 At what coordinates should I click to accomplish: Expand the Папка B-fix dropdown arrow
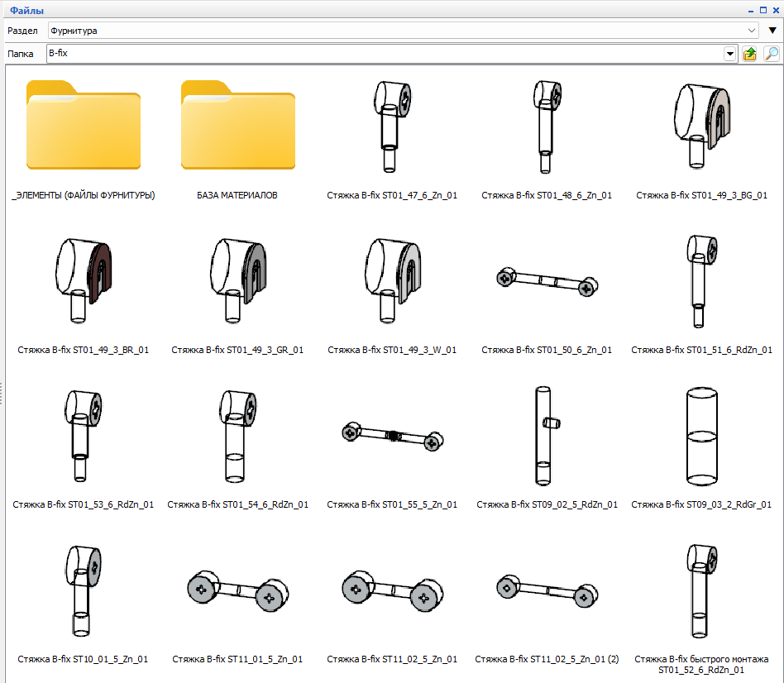point(730,54)
